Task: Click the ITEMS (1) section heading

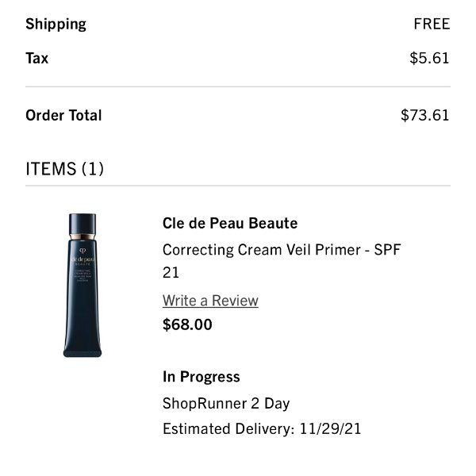Action: (65, 169)
